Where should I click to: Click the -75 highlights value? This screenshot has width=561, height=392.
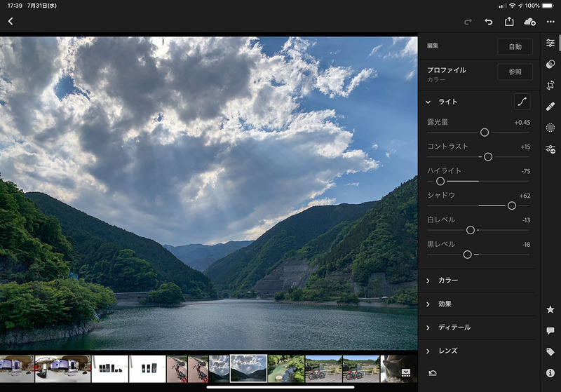[525, 171]
